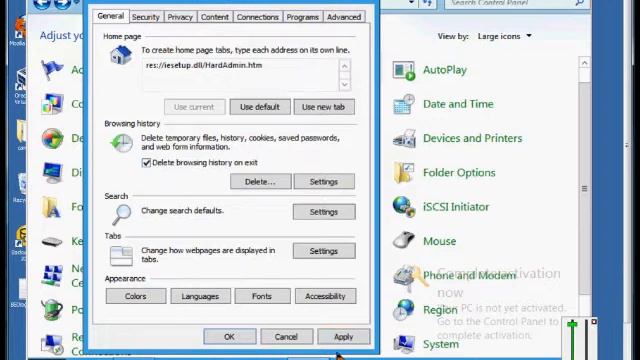Click the Control Panel search magnifier icon
640x360 pixels.
coord(579,3)
